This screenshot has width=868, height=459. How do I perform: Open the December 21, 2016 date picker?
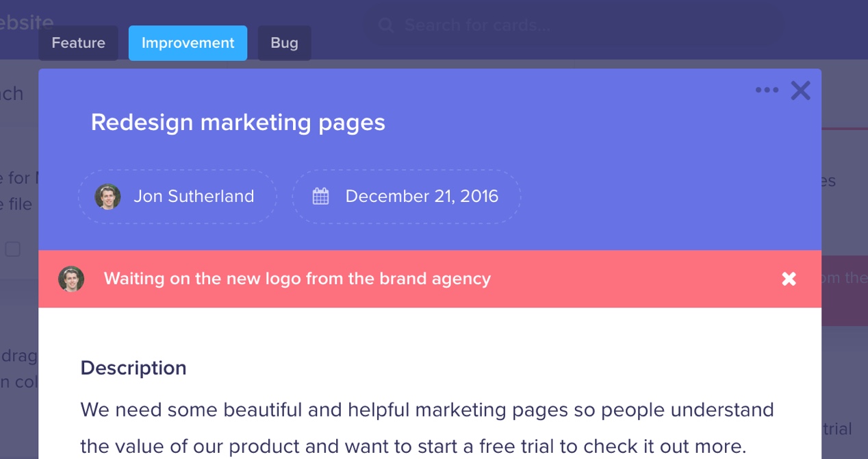pos(422,197)
